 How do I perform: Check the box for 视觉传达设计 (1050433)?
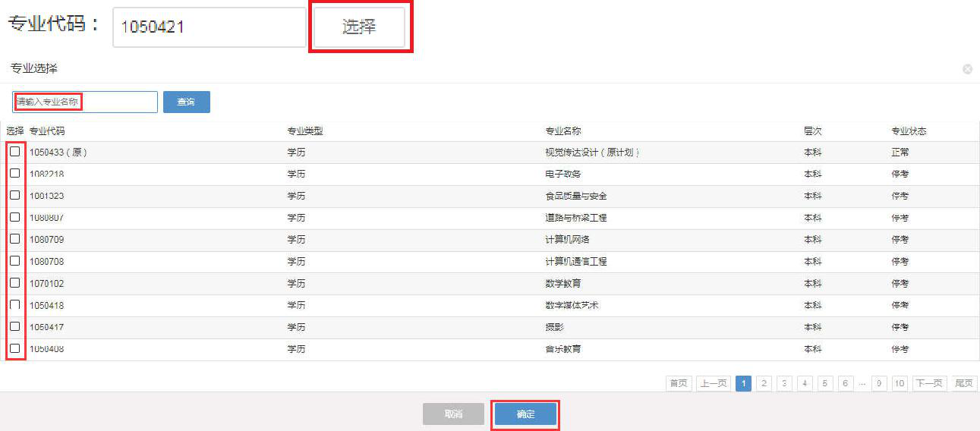(x=15, y=152)
